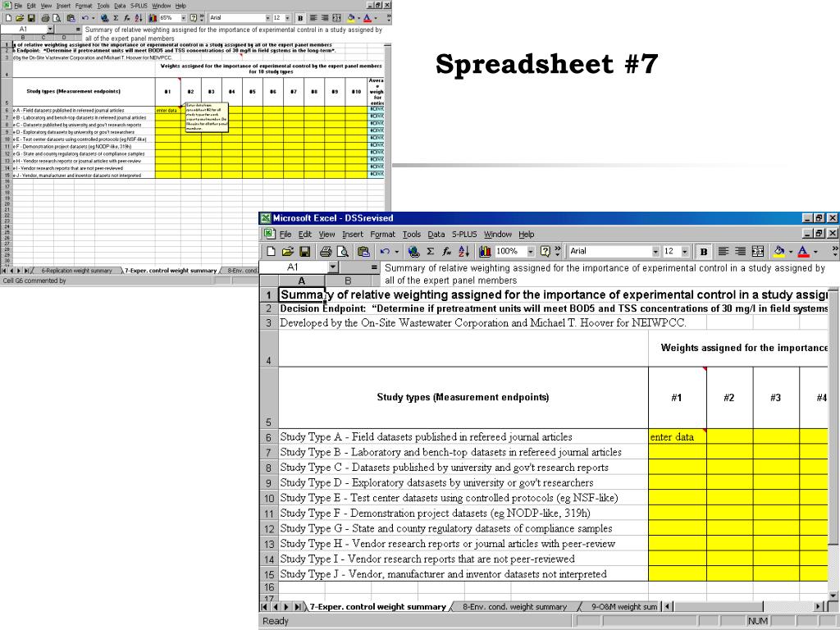The image size is (840, 630).
Task: Click the Open folder icon in DSSrevised window
Action: [x=288, y=251]
